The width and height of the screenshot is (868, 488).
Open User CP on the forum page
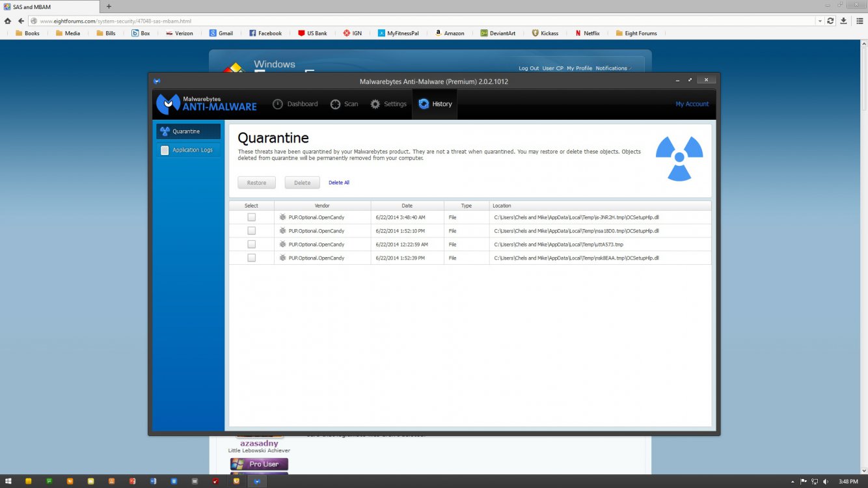(552, 68)
